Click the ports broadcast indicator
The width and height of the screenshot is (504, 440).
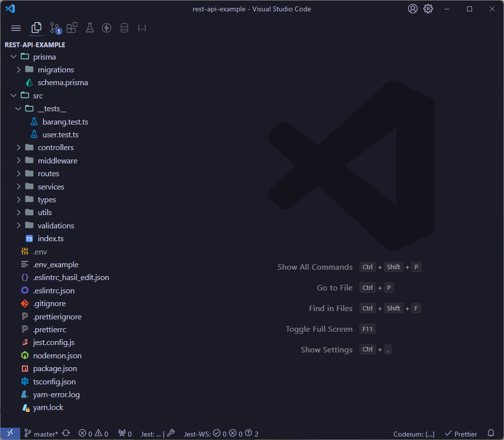click(x=125, y=434)
